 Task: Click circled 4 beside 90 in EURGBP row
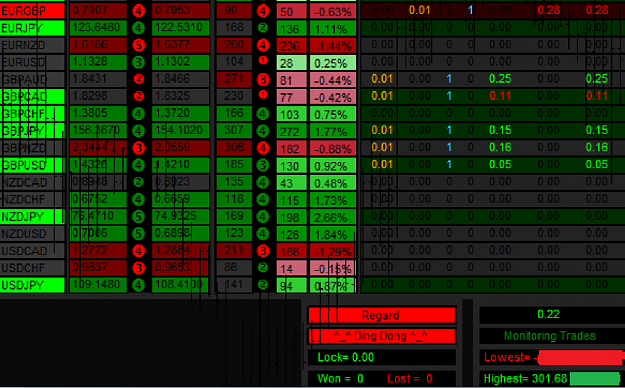coord(263,11)
